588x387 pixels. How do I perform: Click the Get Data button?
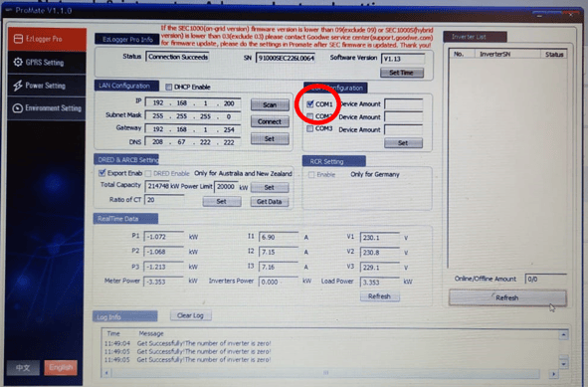[270, 202]
